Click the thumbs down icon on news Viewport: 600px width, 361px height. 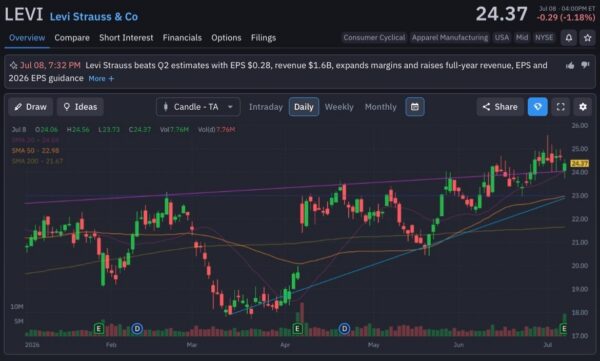[585, 65]
